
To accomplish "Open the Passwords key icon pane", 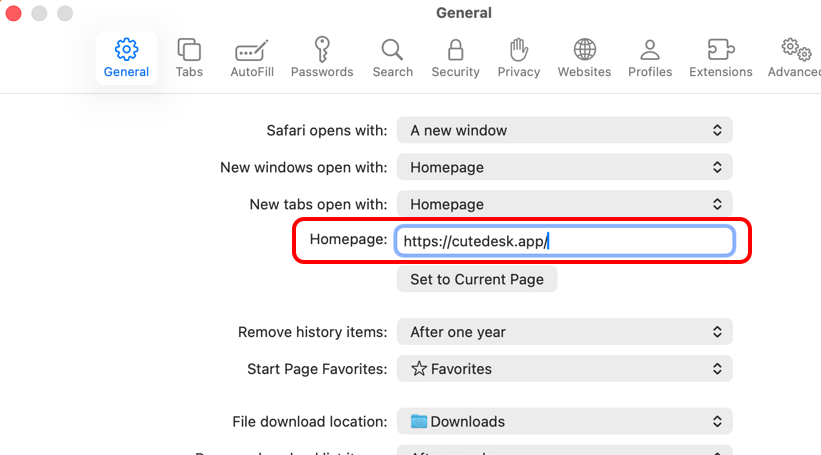I will pos(322,58).
